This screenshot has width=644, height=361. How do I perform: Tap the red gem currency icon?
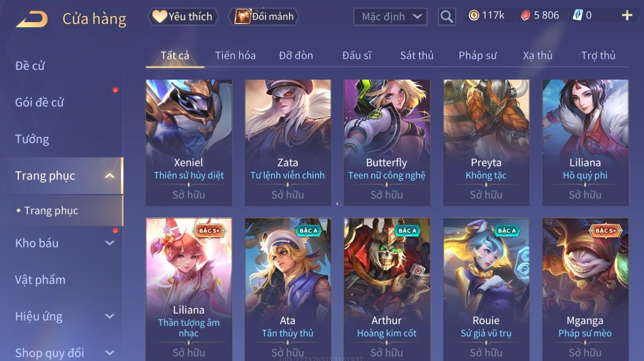point(525,15)
